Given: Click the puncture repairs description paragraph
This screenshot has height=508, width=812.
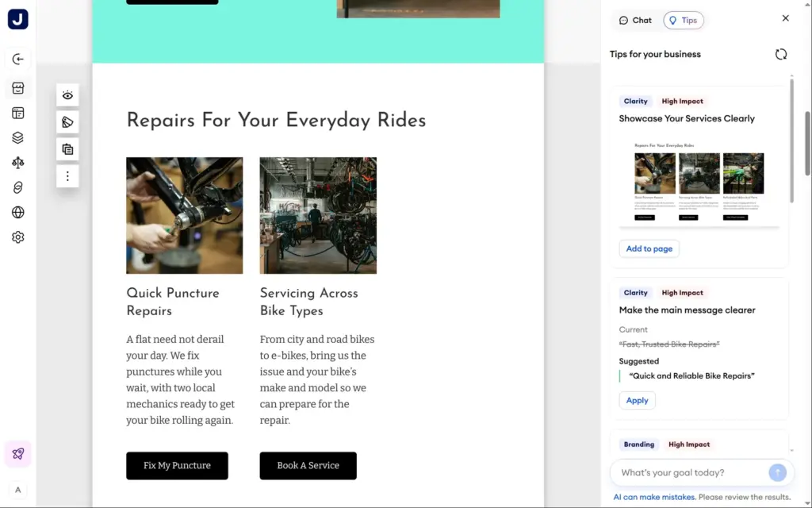Looking at the screenshot, I should tap(181, 380).
